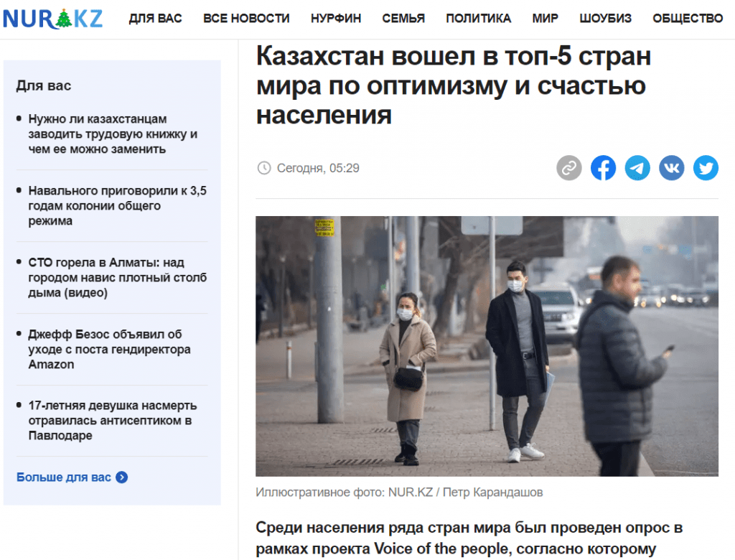
Task: Go to the НУРФИН section
Action: pos(336,18)
